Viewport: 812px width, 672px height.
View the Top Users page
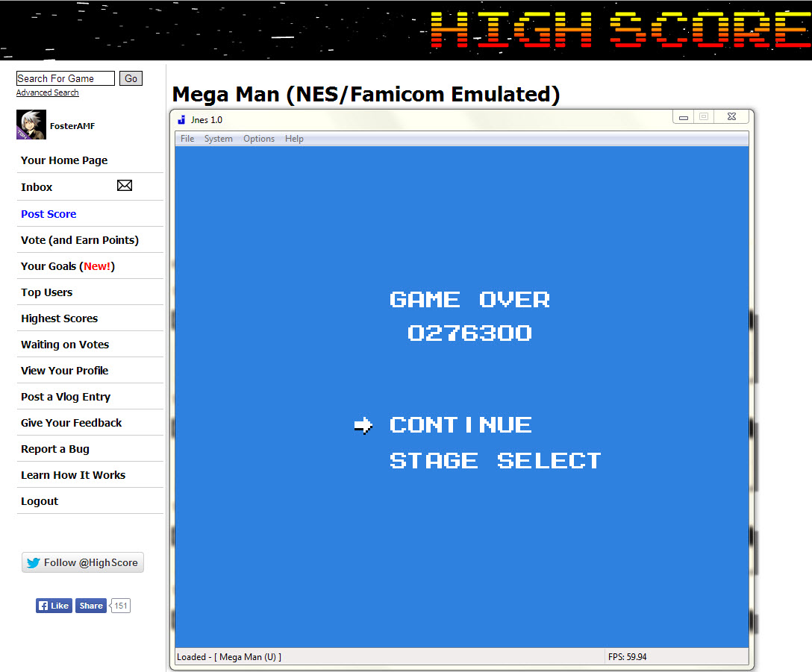(x=46, y=292)
